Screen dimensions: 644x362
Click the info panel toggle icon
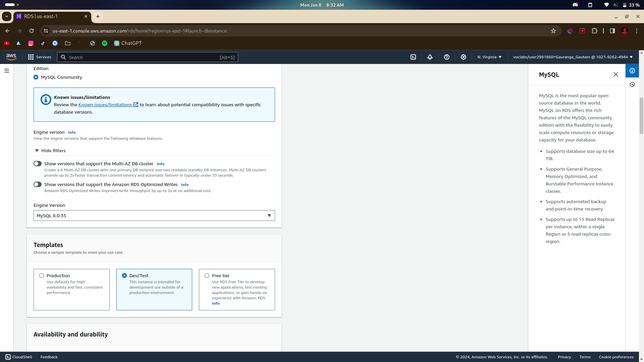pyautogui.click(x=632, y=71)
